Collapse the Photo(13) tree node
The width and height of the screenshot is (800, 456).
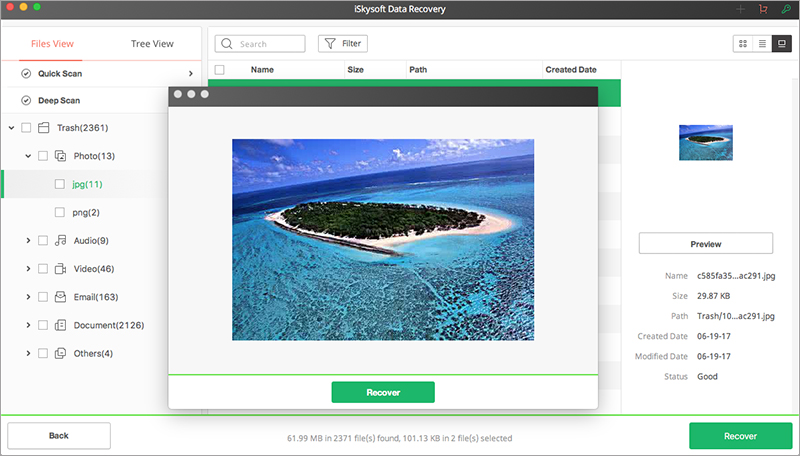tap(27, 156)
